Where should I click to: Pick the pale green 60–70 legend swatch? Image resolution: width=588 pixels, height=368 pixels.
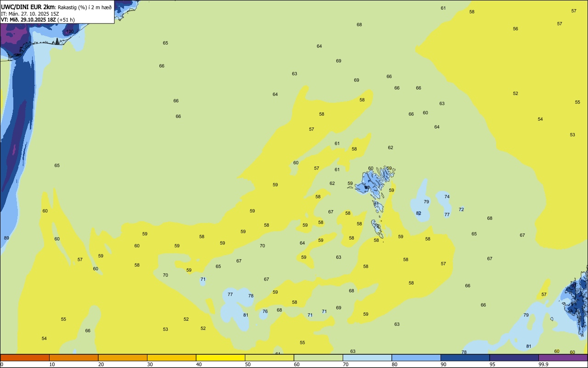click(x=318, y=357)
